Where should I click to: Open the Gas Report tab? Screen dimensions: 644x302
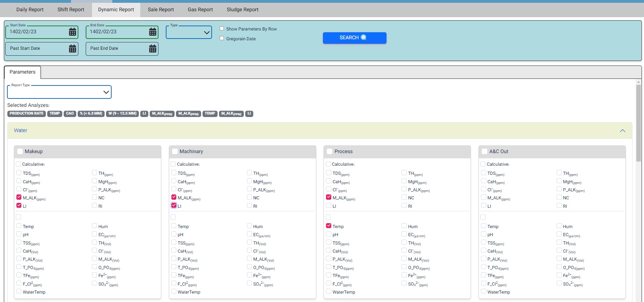tap(200, 10)
